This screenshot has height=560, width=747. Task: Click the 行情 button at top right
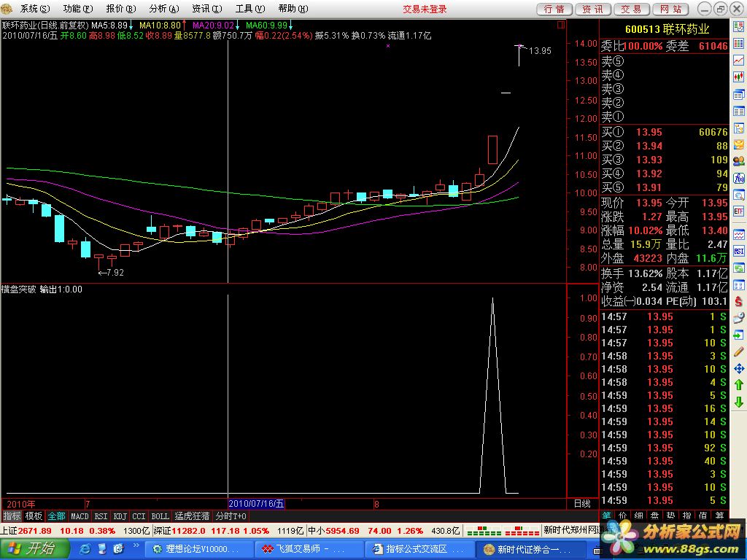(x=554, y=9)
